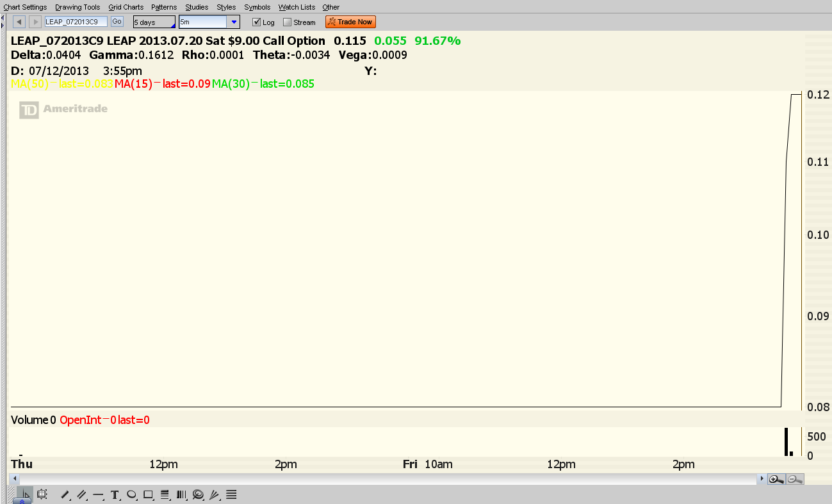Enable the Stream checkbox
The height and width of the screenshot is (504, 832).
pos(288,22)
